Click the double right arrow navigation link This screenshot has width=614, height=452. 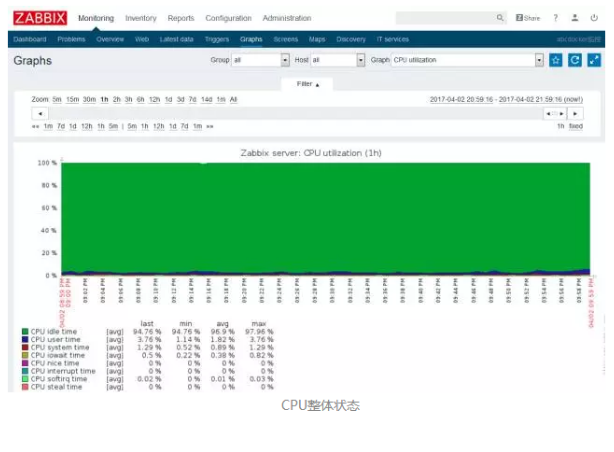210,126
